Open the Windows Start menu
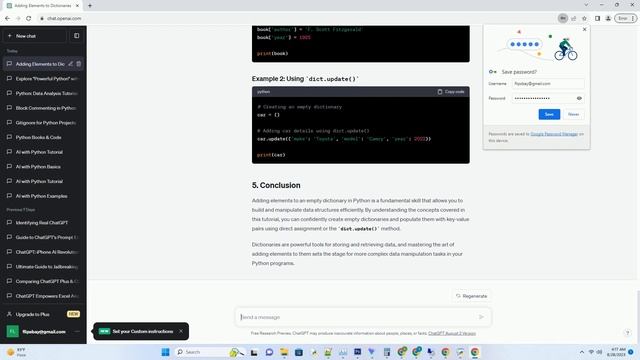The width and height of the screenshot is (640, 360). pyautogui.click(x=165, y=352)
